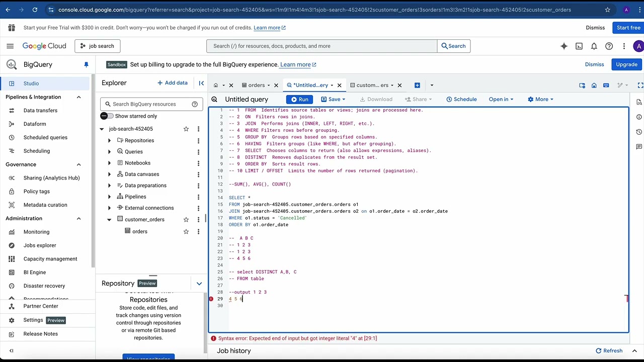This screenshot has height=362, width=644.
Task: Collapse the Explorer panel
Action: 201,83
